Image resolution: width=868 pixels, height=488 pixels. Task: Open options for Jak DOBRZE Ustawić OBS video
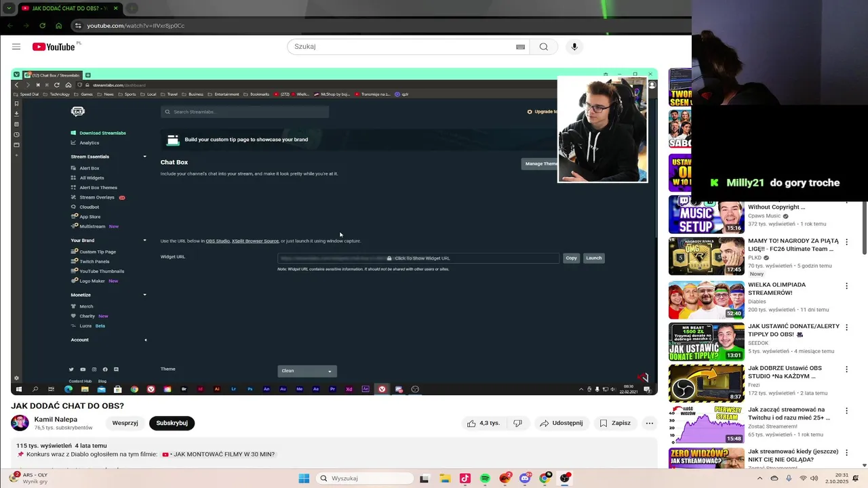[846, 369]
